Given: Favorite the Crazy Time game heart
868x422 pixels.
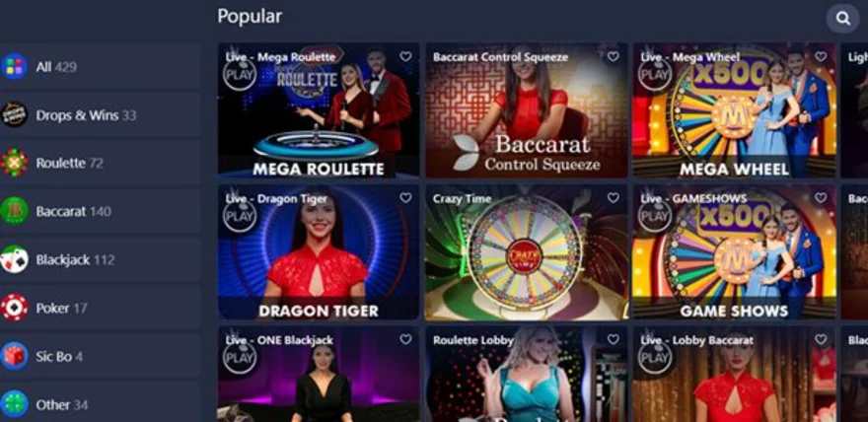Looking at the screenshot, I should pyautogui.click(x=614, y=198).
